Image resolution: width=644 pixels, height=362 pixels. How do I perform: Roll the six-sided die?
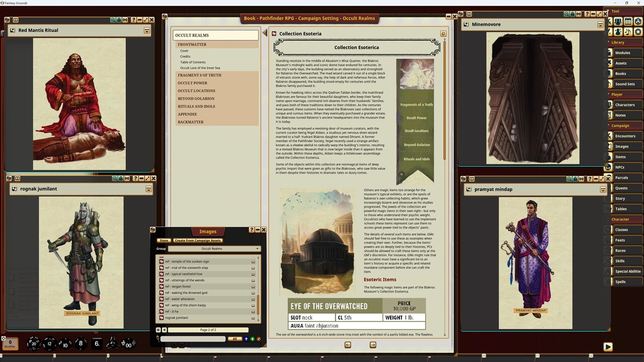[x=96, y=343]
